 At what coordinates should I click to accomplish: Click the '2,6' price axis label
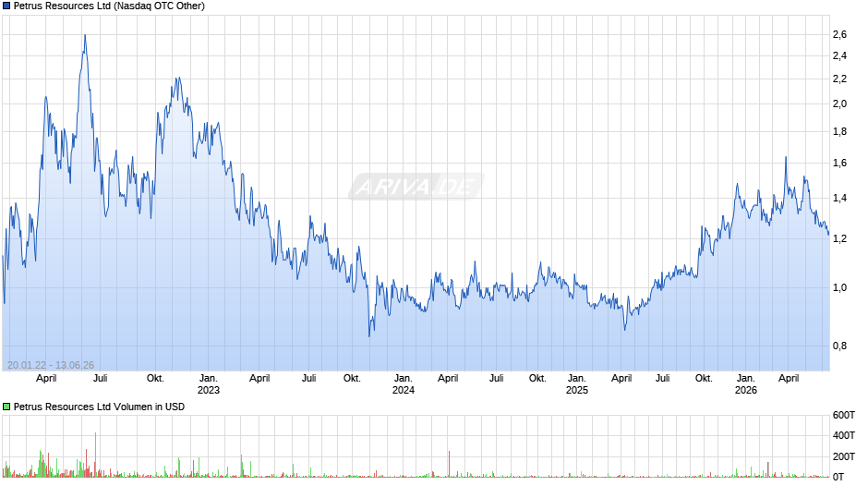pos(839,35)
